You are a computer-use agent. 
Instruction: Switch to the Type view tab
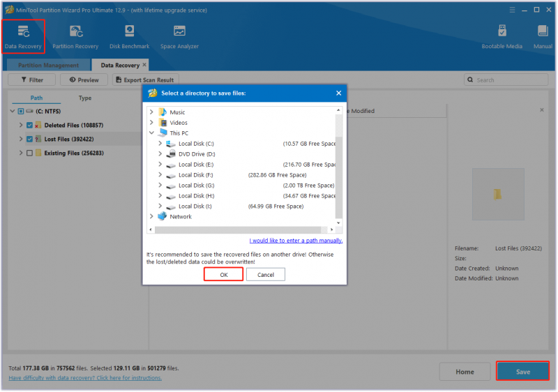[85, 98]
